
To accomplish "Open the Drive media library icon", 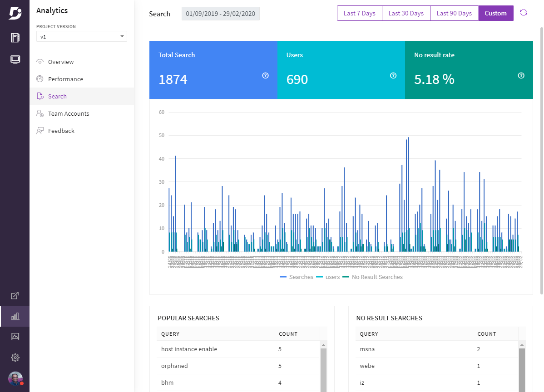I will tap(15, 337).
